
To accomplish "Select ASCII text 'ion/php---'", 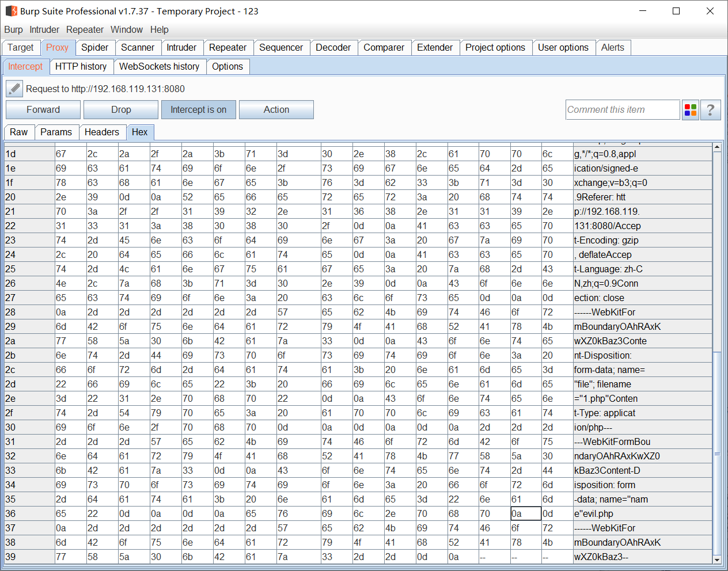I will (x=593, y=427).
